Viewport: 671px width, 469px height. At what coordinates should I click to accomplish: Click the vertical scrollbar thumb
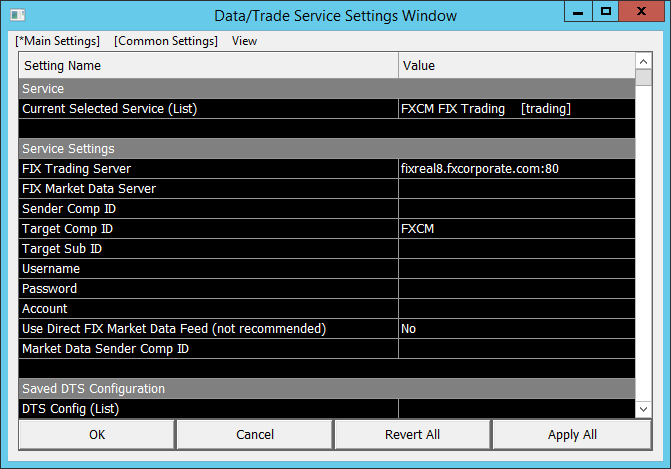pyautogui.click(x=643, y=78)
